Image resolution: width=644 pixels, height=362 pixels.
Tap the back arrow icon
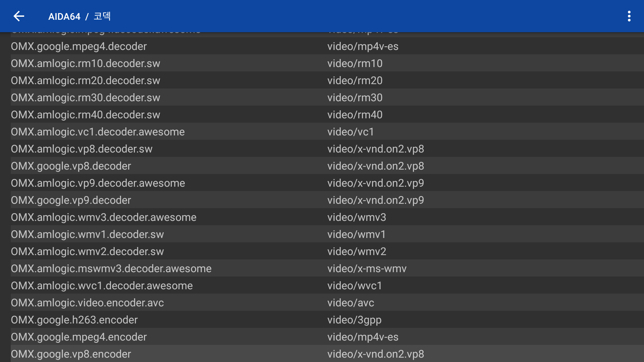tap(19, 16)
